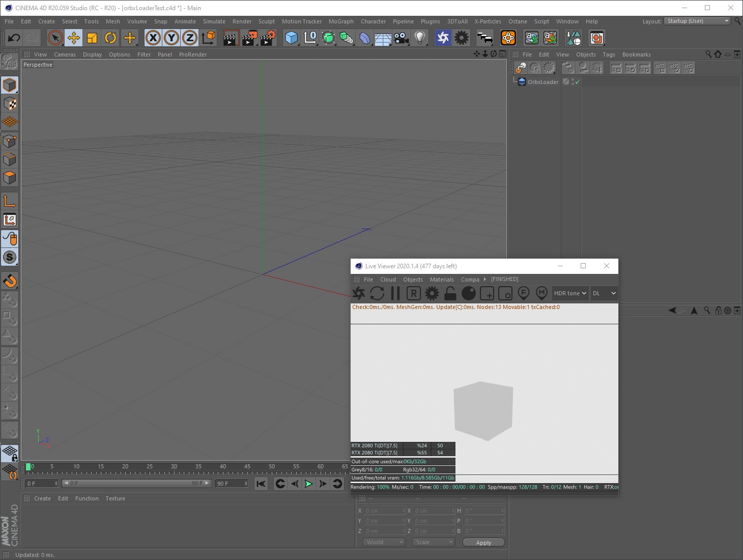Screen dimensions: 743x560
Task: Toggle X axis lock
Action: click(x=153, y=38)
